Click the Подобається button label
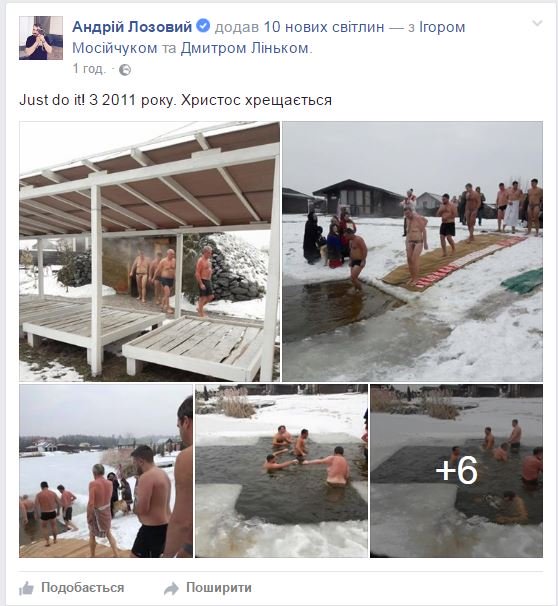The height and width of the screenshot is (606, 558). (83, 587)
